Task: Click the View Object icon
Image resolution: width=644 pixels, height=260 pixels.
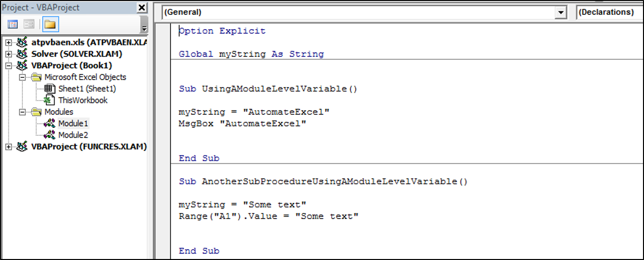Action: (29, 24)
